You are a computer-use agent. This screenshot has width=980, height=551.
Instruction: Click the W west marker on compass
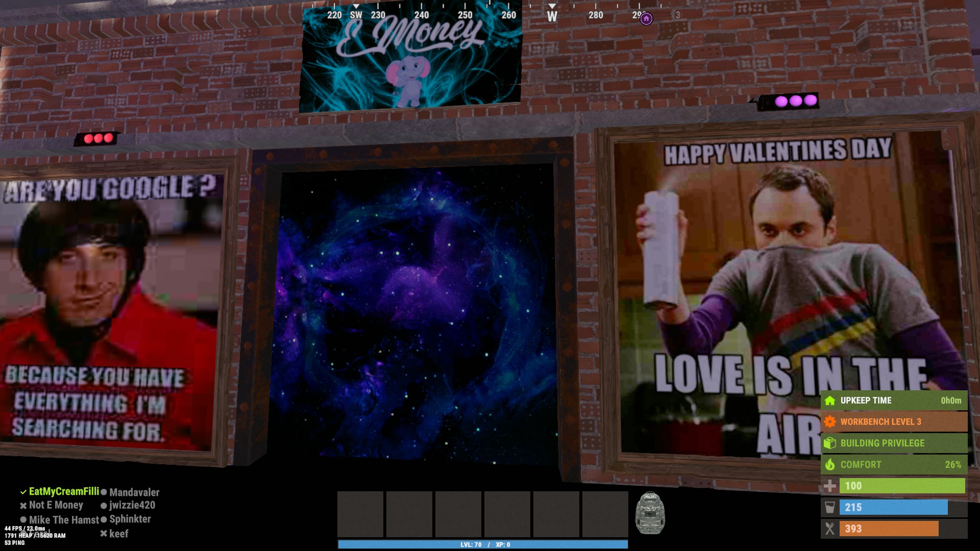pyautogui.click(x=552, y=16)
